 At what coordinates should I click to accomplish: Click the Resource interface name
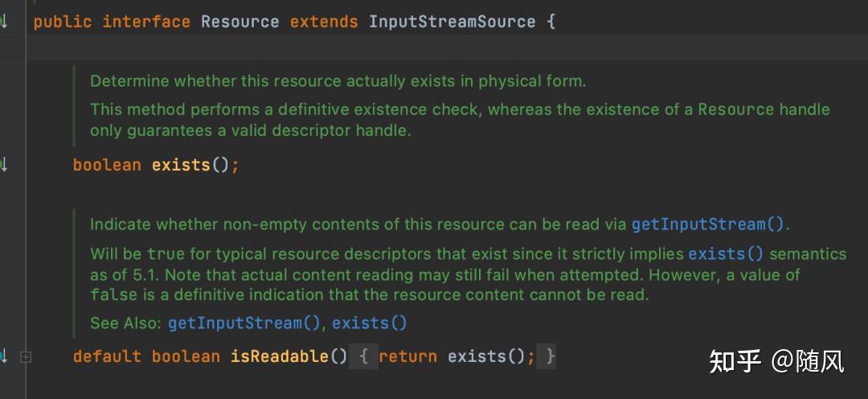tap(240, 22)
